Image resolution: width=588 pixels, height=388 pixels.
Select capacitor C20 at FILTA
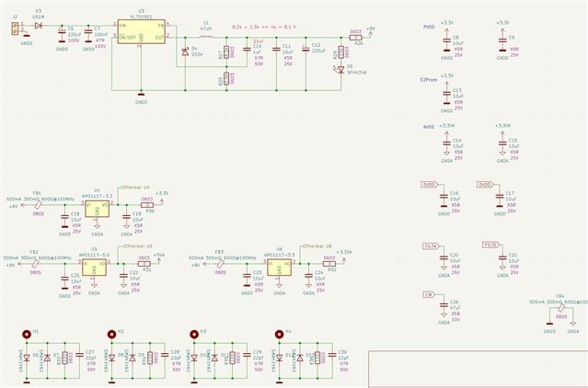click(444, 258)
